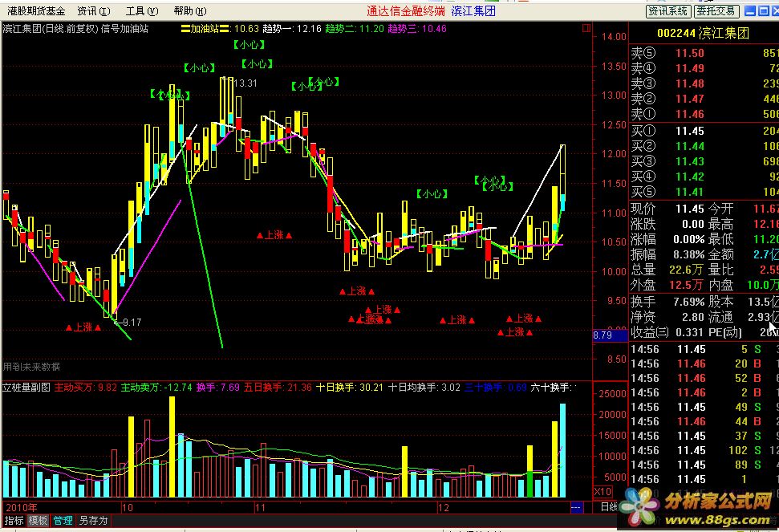This screenshot has width=779, height=532.
Task: Select the 主动卖万 -12.74 indicator value
Action: (156, 388)
